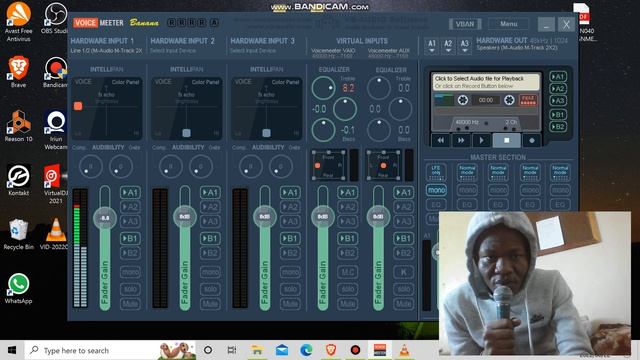Click M.C button on Voicemeeter VAIO strip
The image size is (640, 360).
pos(347,272)
